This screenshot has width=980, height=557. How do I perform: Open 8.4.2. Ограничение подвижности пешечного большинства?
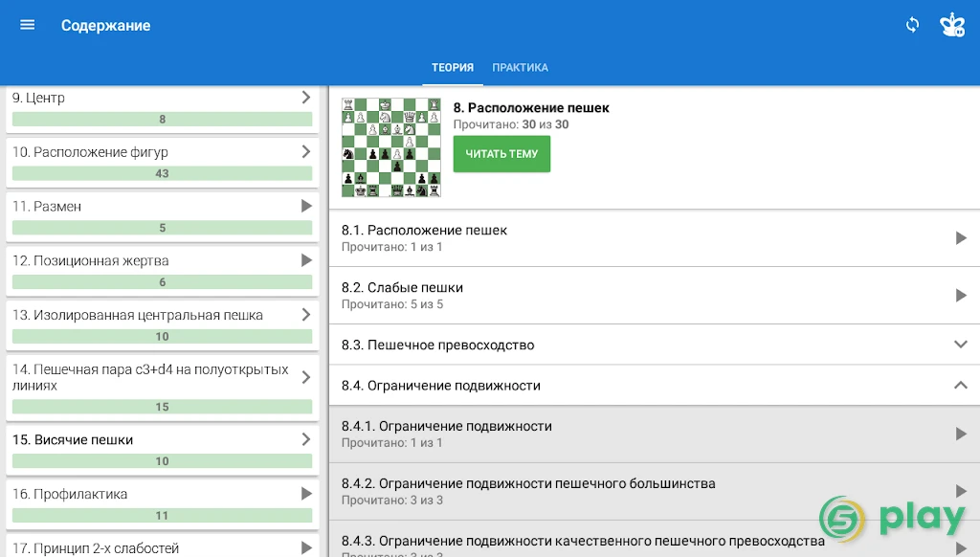click(655, 492)
